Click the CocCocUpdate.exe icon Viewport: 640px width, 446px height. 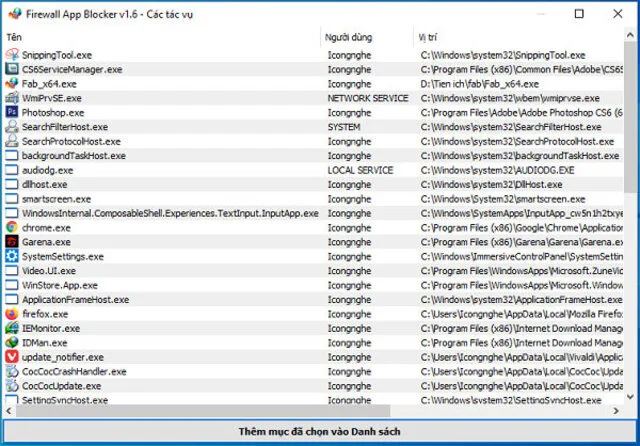[12, 386]
